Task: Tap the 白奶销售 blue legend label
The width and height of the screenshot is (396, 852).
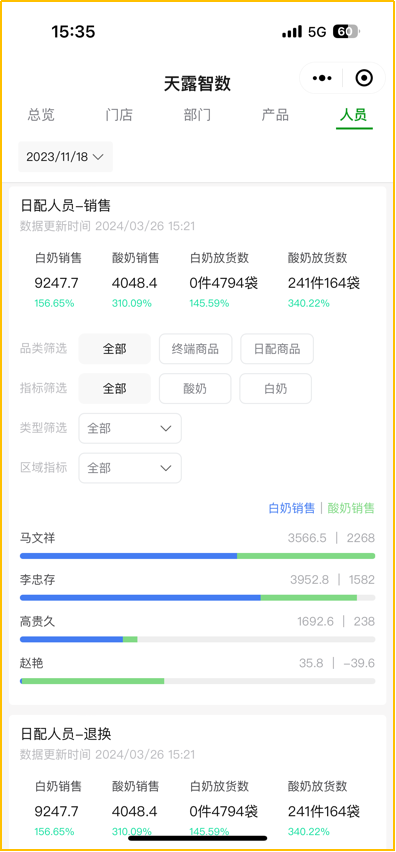Action: 292,508
